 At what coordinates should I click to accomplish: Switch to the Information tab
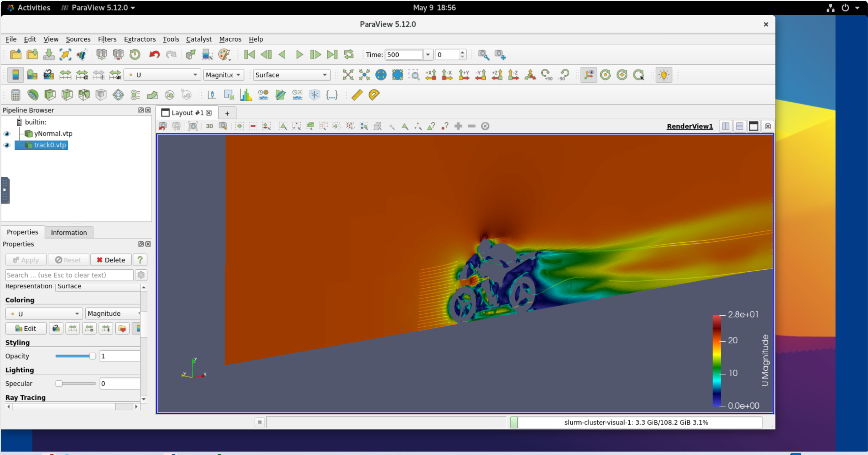coord(69,232)
